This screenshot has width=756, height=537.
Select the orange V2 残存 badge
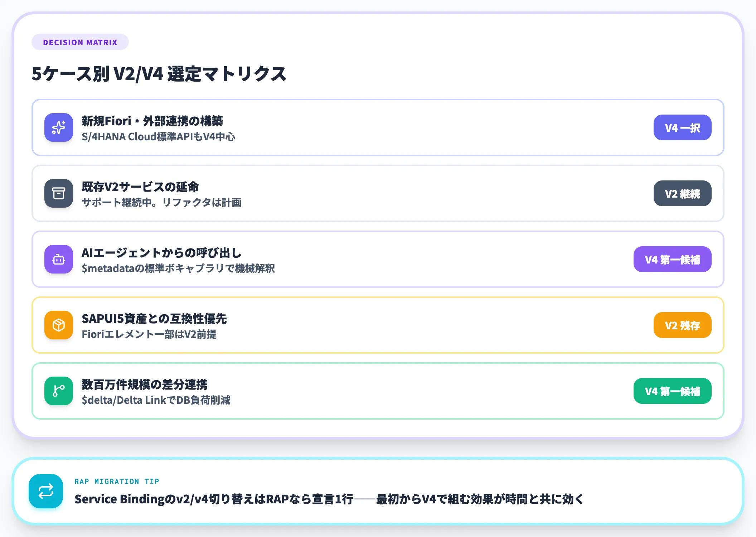click(682, 325)
